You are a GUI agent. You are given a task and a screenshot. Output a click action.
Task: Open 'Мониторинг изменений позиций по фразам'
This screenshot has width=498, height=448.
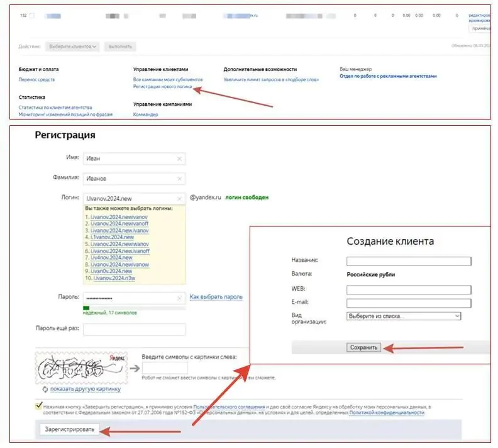coord(65,115)
